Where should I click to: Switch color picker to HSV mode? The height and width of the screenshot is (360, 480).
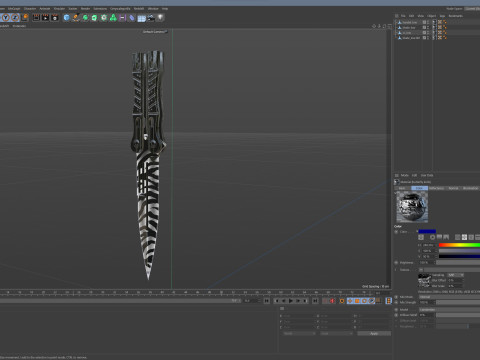[x=464, y=237]
